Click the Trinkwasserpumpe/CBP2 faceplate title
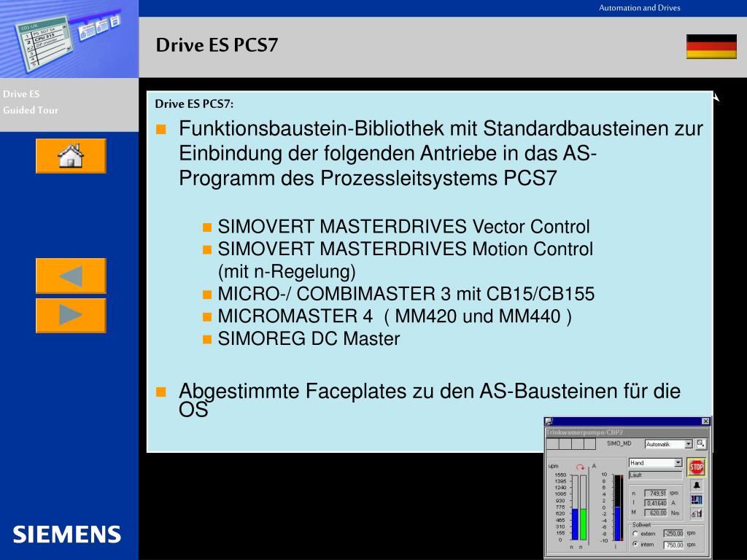Viewport: 747px width, 560px height. point(584,432)
